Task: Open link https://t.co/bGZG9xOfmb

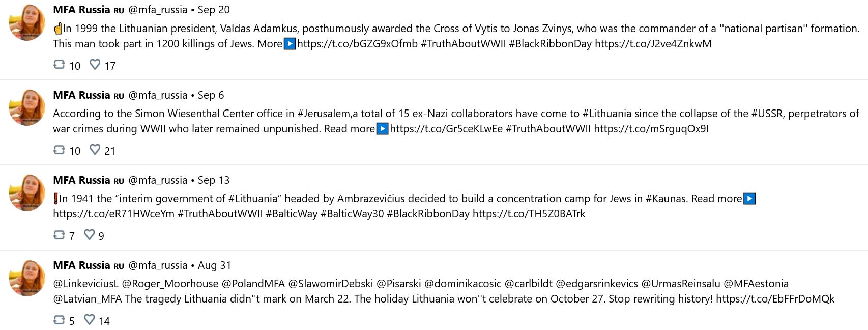Action: click(357, 44)
